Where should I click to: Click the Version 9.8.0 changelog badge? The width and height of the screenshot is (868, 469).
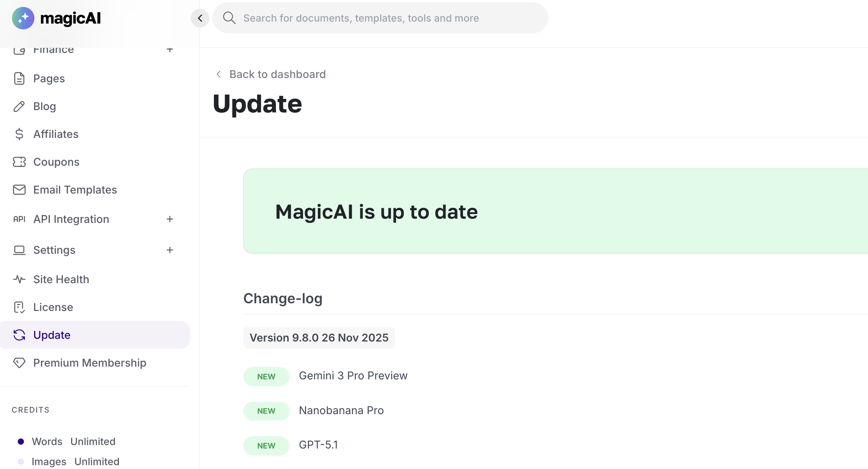319,338
